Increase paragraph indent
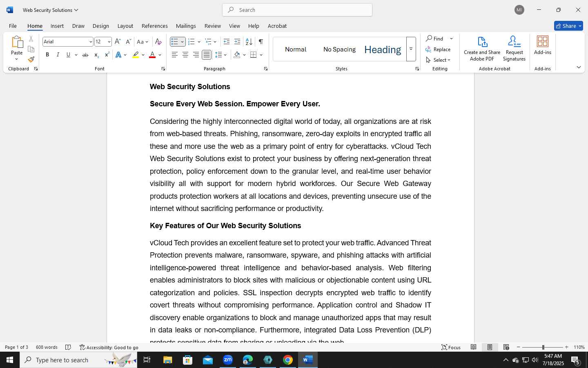The height and width of the screenshot is (368, 588). (237, 42)
